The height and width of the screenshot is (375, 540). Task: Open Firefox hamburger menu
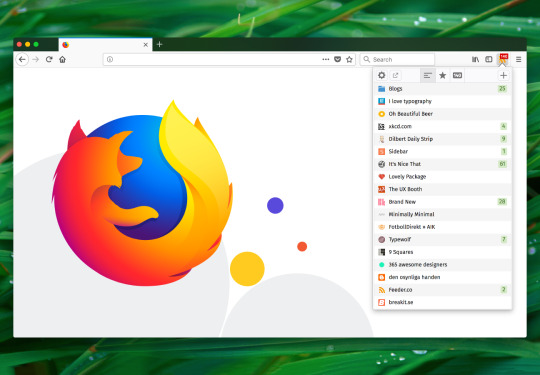[x=518, y=59]
